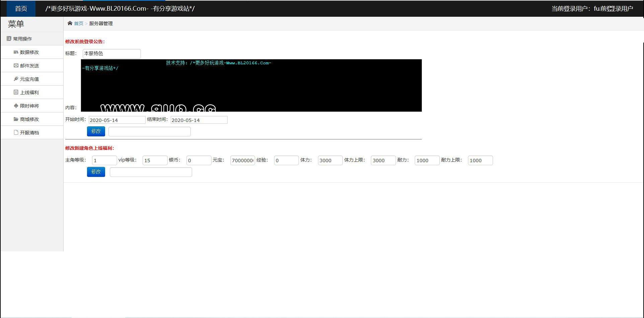Image resolution: width=644 pixels, height=318 pixels.
Task: Click into the 体力上限 input box
Action: pos(383,161)
